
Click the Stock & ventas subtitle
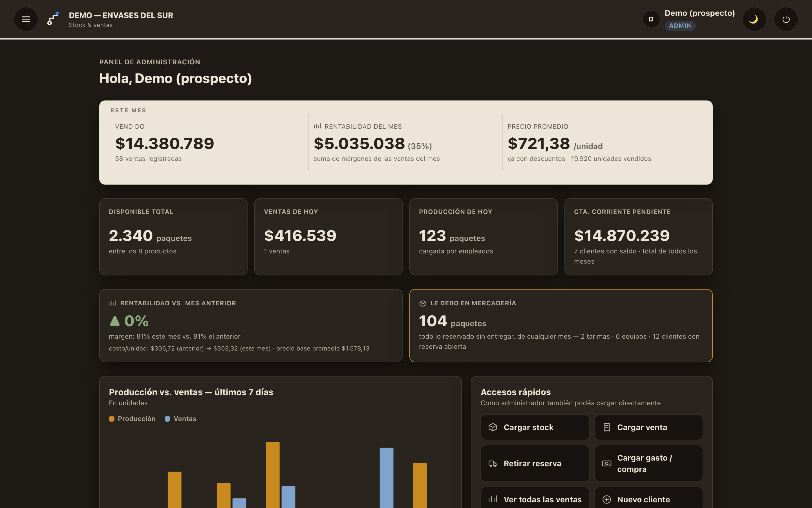(x=91, y=25)
